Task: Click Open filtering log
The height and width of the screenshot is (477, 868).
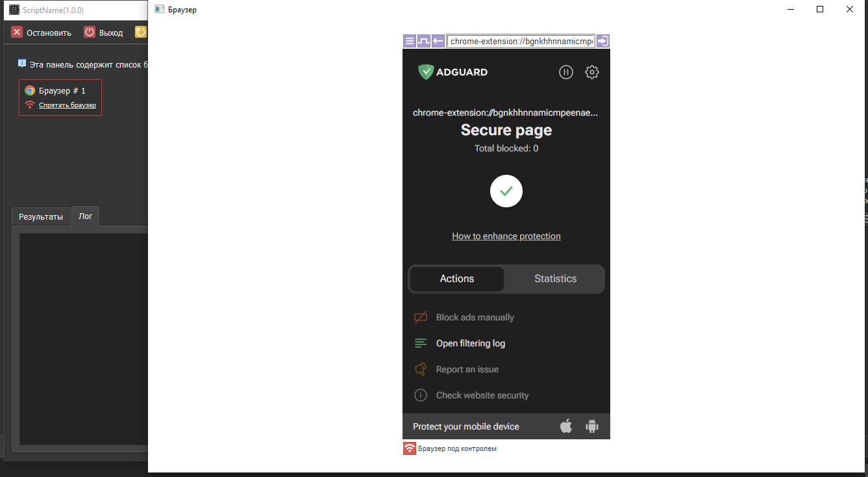Action: pos(471,343)
